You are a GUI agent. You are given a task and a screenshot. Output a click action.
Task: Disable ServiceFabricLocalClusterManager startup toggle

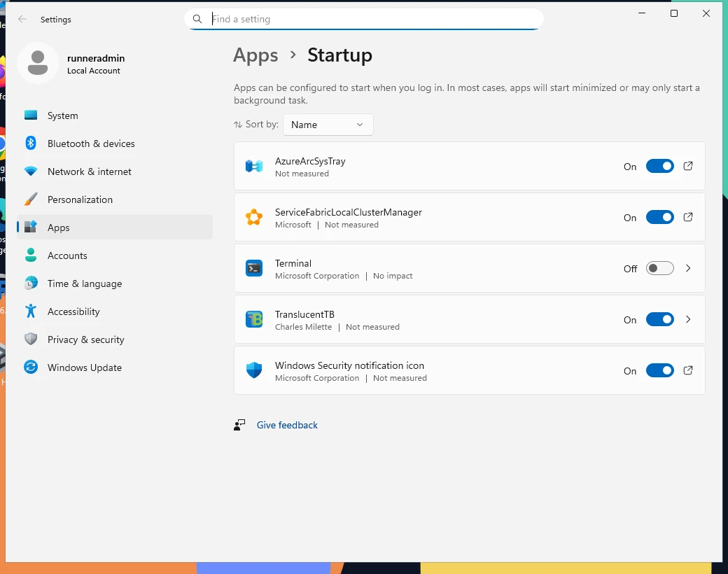tap(659, 217)
